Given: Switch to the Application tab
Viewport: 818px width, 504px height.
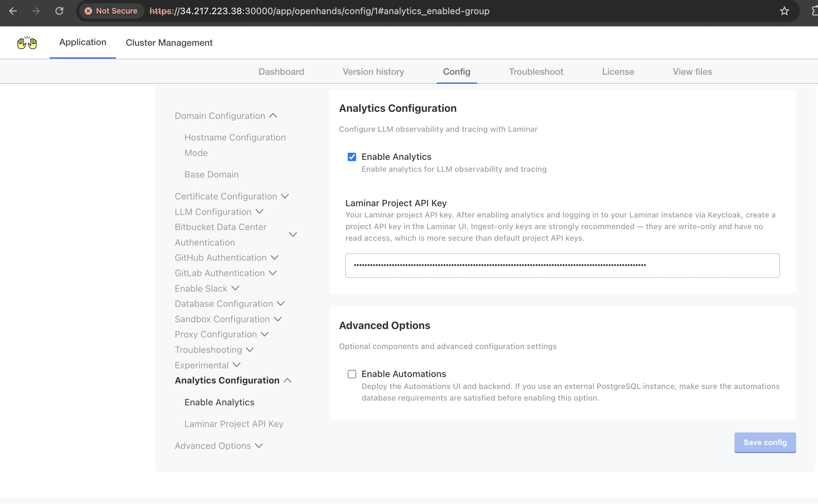Looking at the screenshot, I should (x=83, y=42).
